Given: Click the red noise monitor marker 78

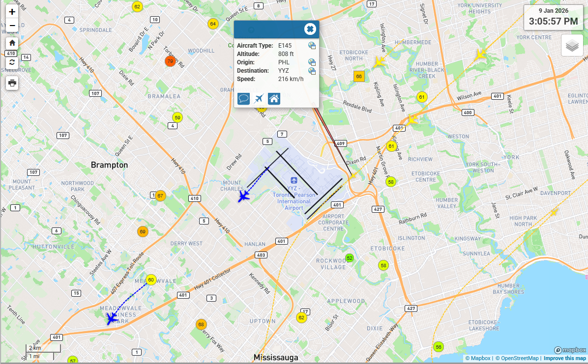Looking at the screenshot, I should 170,61.
